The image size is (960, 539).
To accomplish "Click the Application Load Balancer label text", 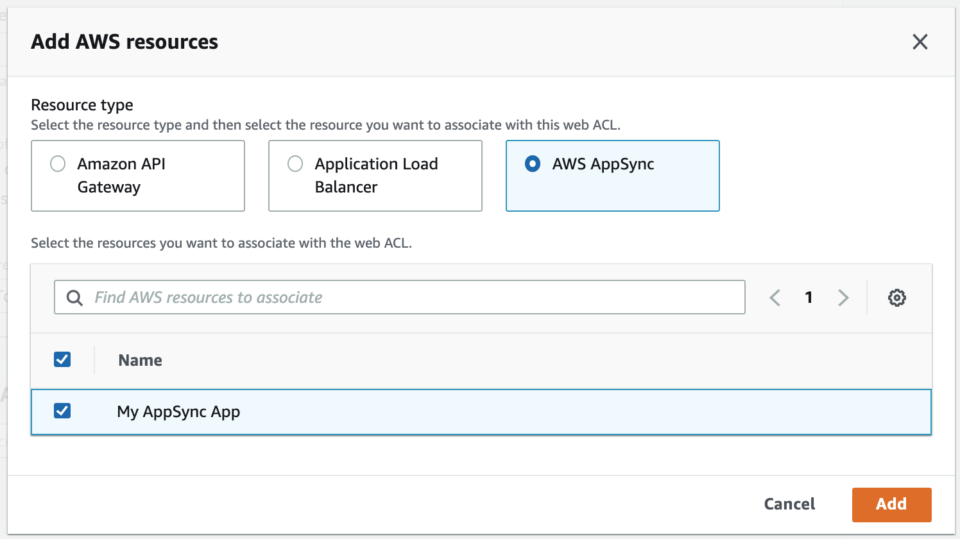I will tap(376, 175).
